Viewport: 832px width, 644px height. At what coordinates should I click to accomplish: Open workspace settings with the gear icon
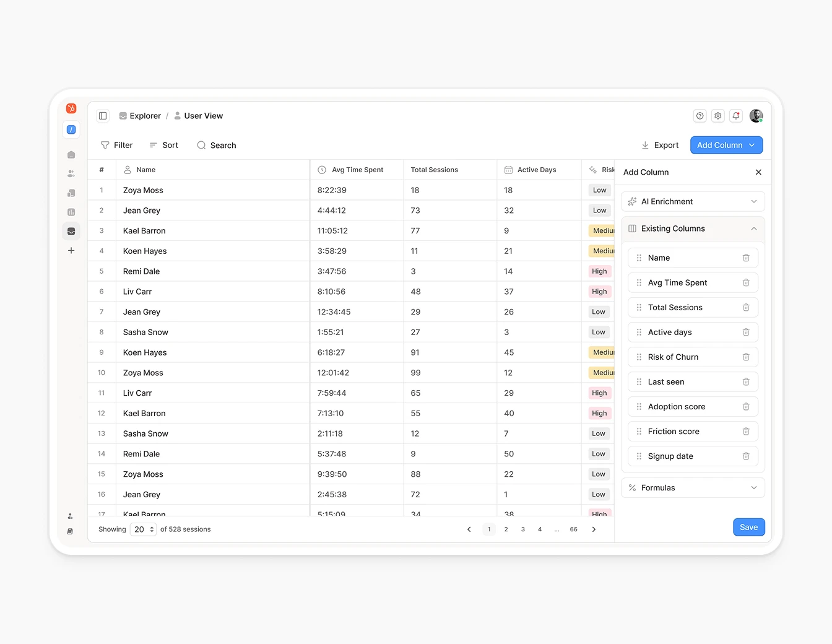click(x=717, y=116)
